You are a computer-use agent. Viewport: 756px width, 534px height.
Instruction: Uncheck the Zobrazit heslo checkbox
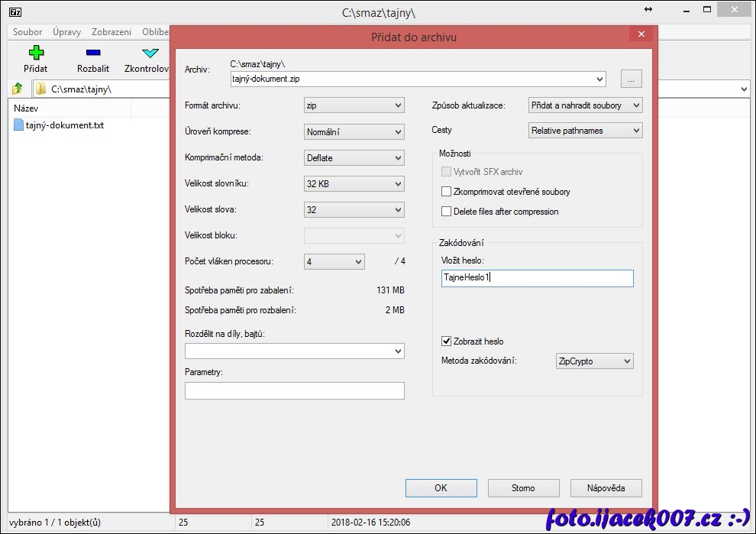coord(447,341)
